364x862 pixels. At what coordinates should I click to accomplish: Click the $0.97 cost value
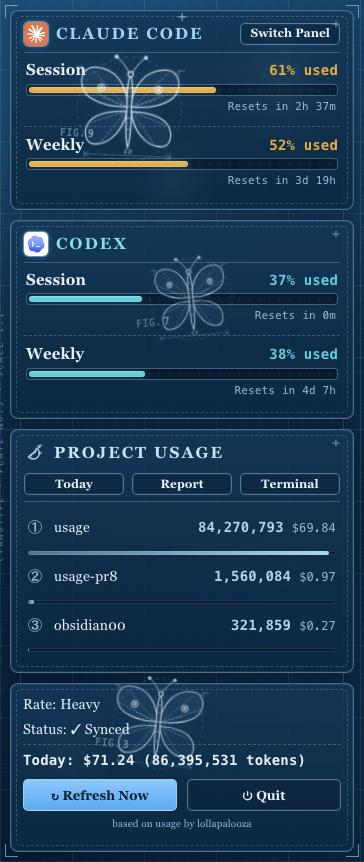[x=317, y=577]
